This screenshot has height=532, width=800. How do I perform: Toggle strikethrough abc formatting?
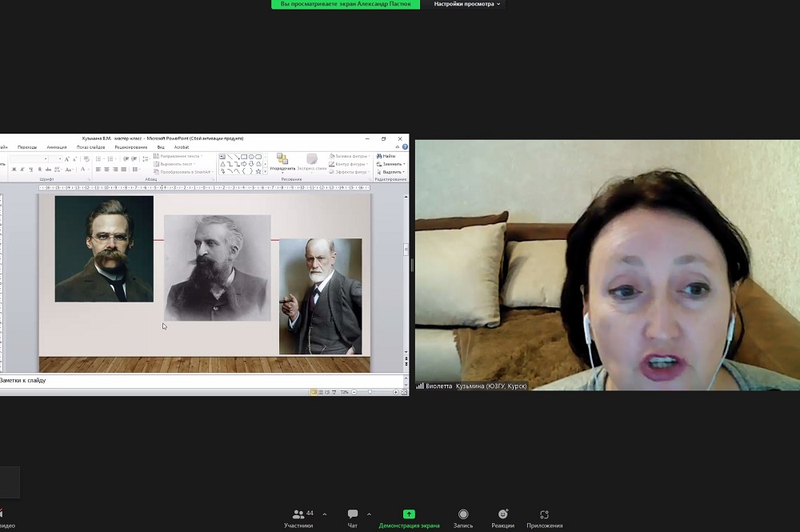tap(48, 170)
